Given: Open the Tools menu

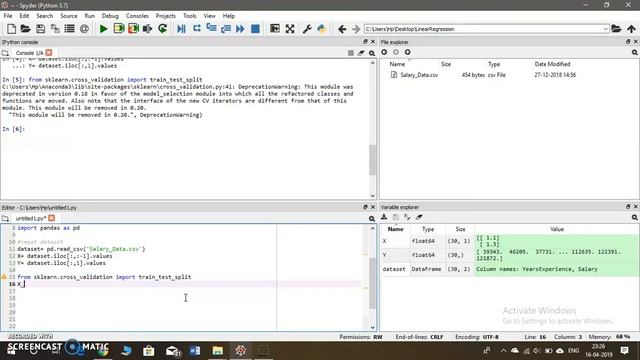Looking at the screenshot, I should (x=189, y=16).
